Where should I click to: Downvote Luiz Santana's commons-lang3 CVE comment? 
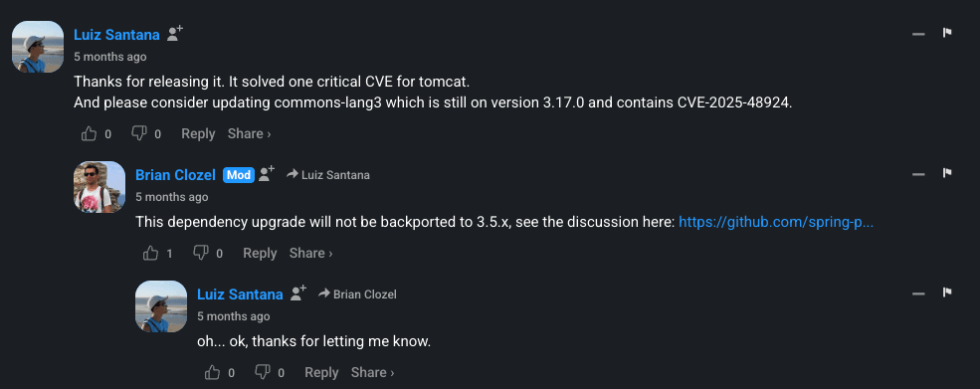point(138,133)
